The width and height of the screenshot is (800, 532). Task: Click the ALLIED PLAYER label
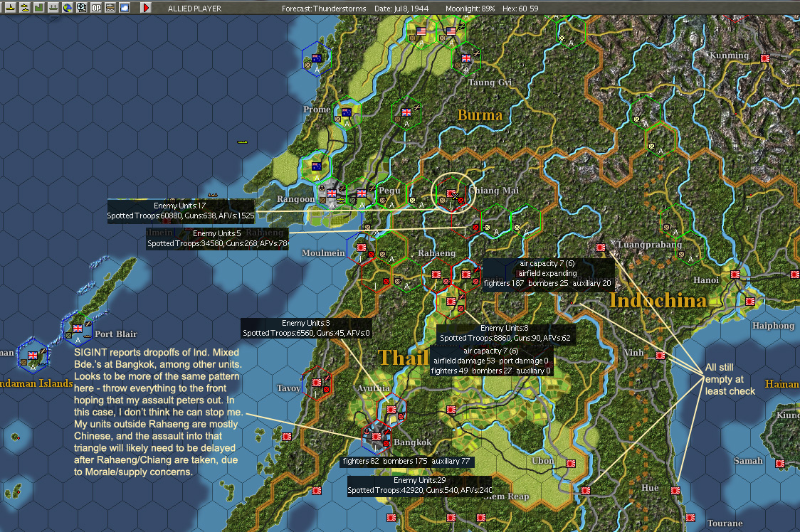tap(194, 9)
